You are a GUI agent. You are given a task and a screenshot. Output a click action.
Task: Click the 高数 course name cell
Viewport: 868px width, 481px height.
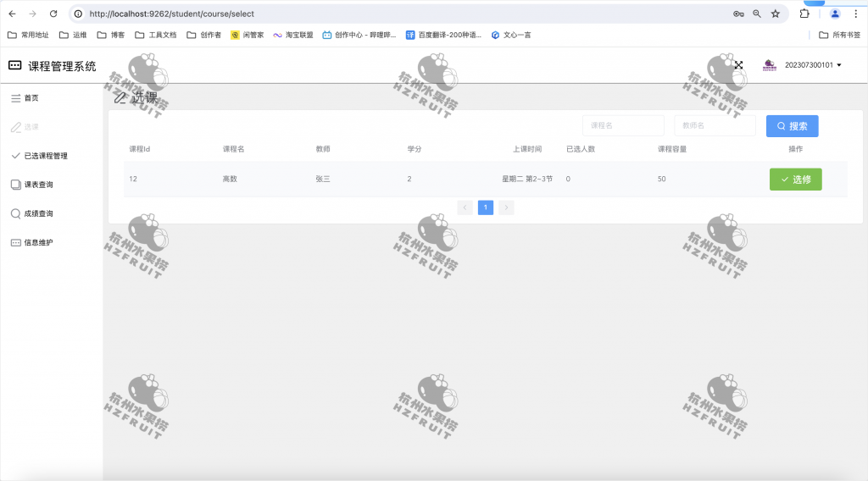(230, 180)
